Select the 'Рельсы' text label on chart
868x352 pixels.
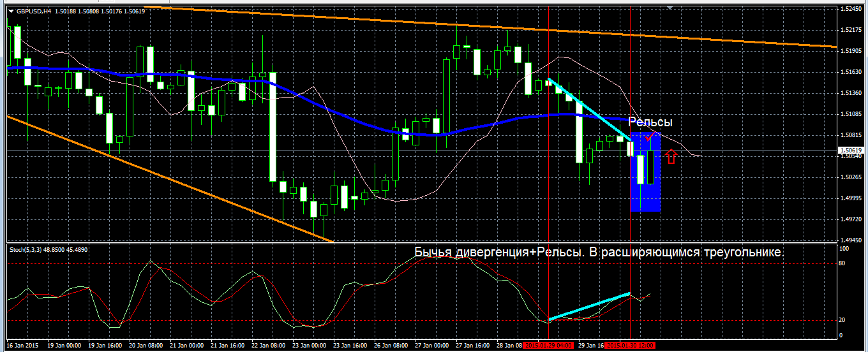point(650,122)
